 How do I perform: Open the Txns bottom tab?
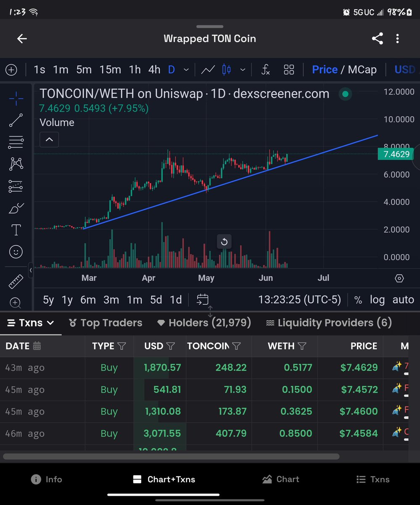(x=372, y=479)
